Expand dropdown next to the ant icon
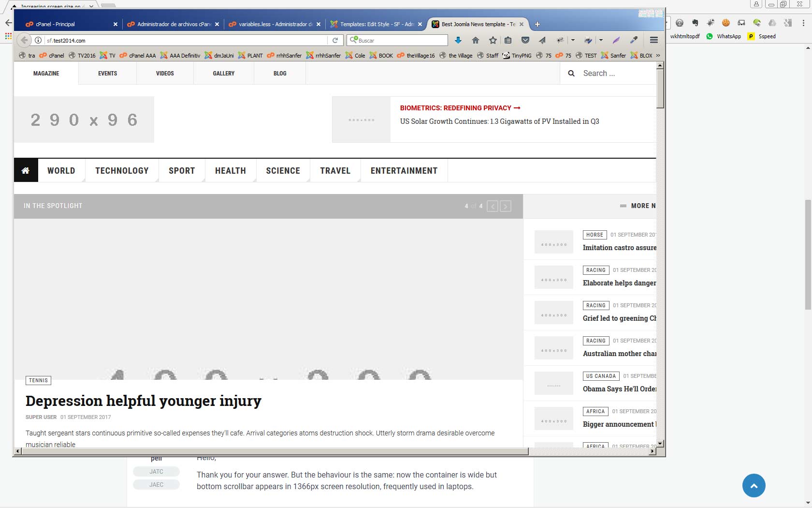812x508 pixels. click(573, 40)
